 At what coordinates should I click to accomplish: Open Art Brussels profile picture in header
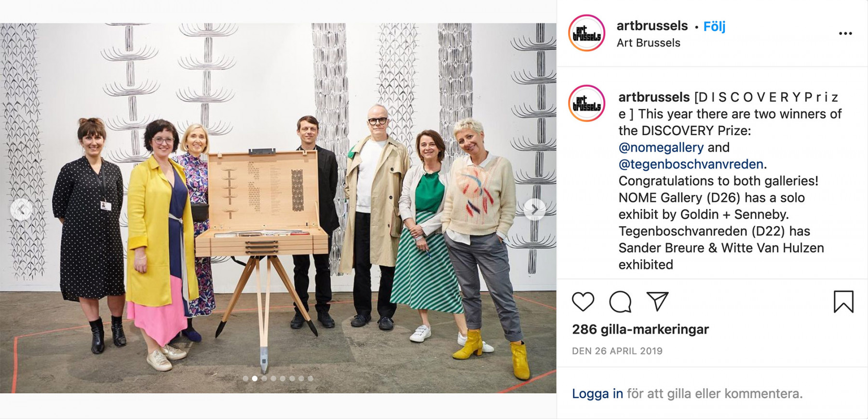(x=587, y=33)
